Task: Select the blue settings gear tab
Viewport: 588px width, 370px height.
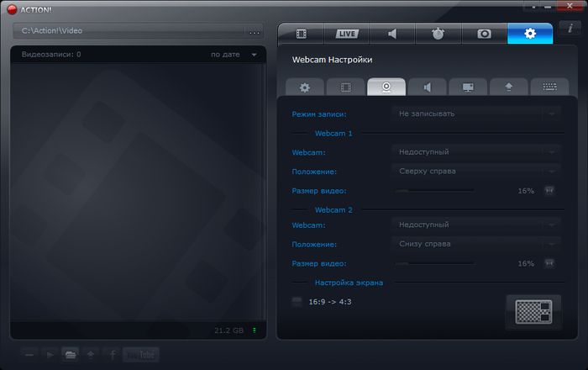Action: (x=530, y=34)
